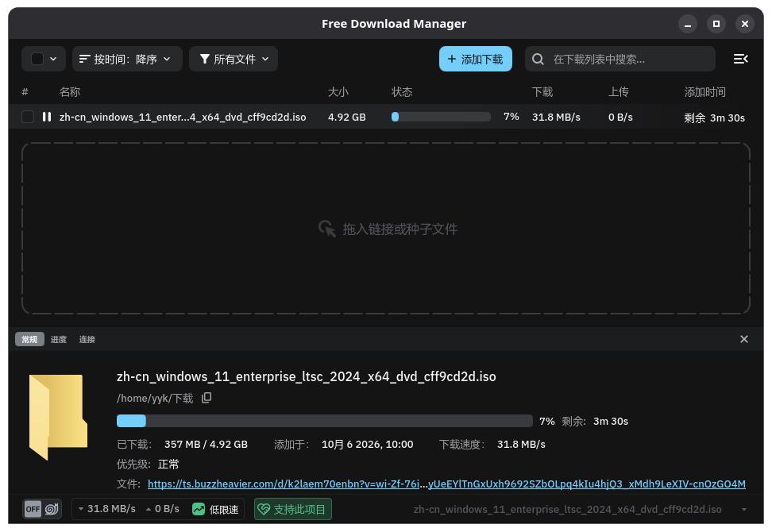This screenshot has height=532, width=772.
Task: Click the 低限速 speed mode icon
Action: click(x=199, y=509)
